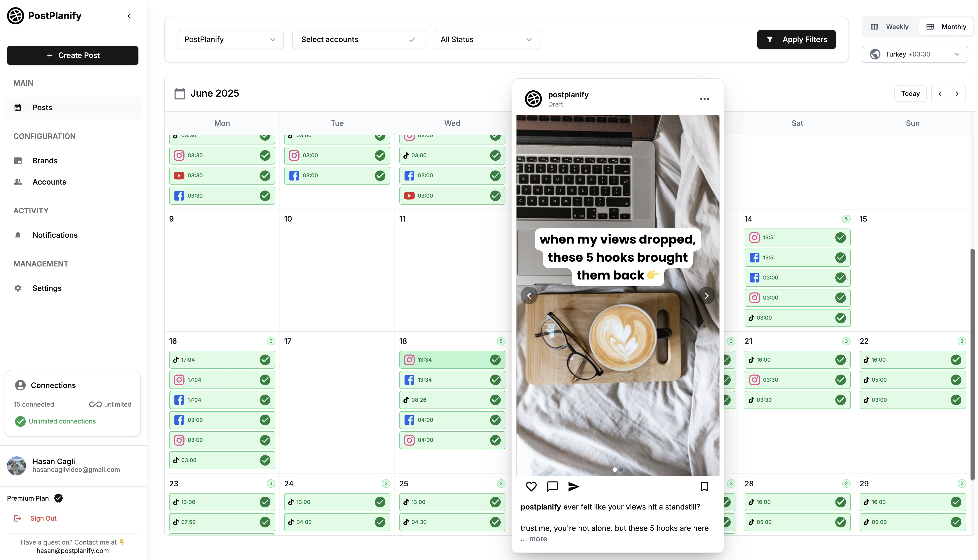This screenshot has width=978, height=560.
Task: Like the draft post preview
Action: click(x=531, y=486)
